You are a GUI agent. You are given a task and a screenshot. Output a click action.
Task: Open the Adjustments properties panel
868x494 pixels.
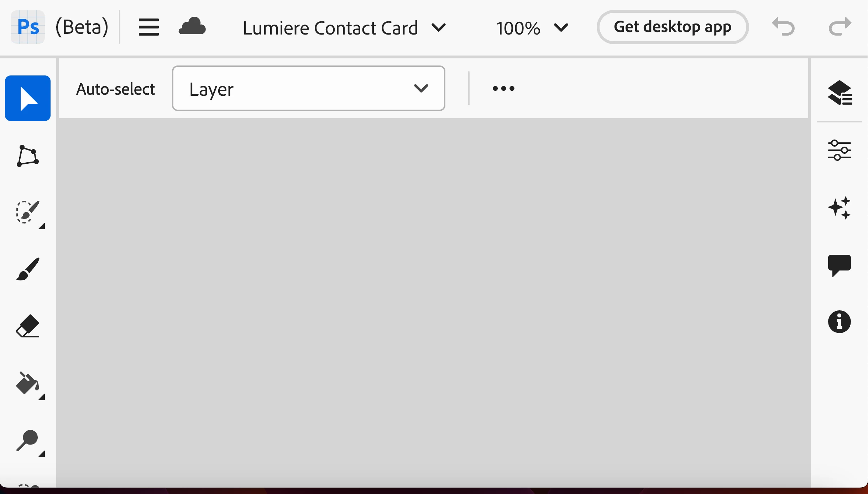pos(840,150)
